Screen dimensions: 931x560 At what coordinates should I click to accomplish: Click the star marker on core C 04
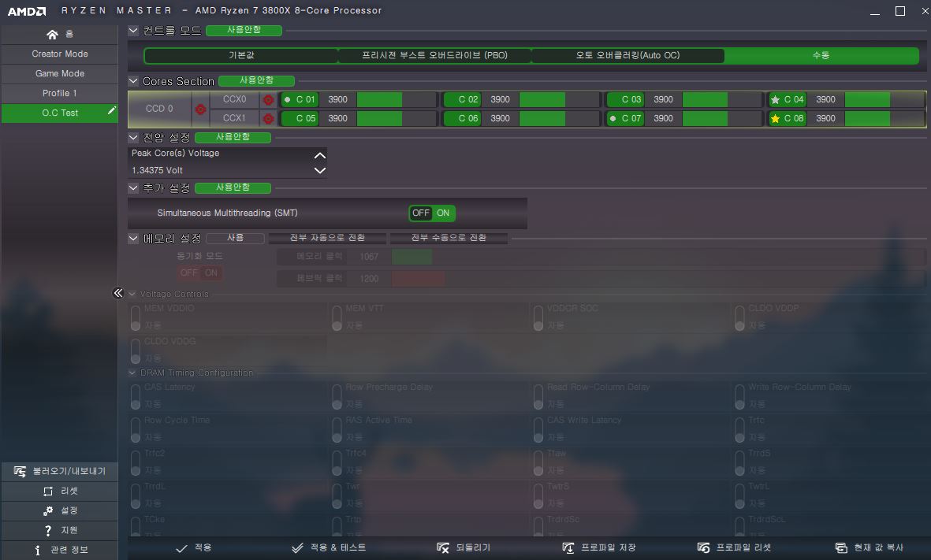coord(775,100)
